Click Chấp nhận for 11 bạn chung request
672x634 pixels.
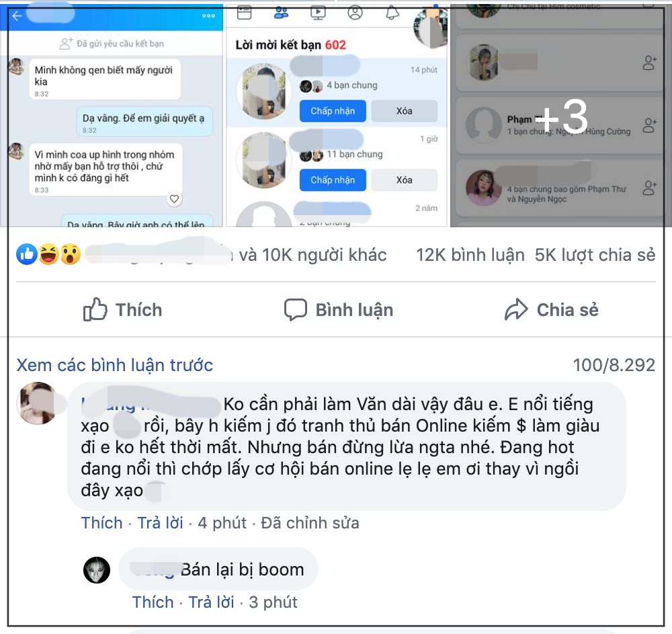point(333,180)
